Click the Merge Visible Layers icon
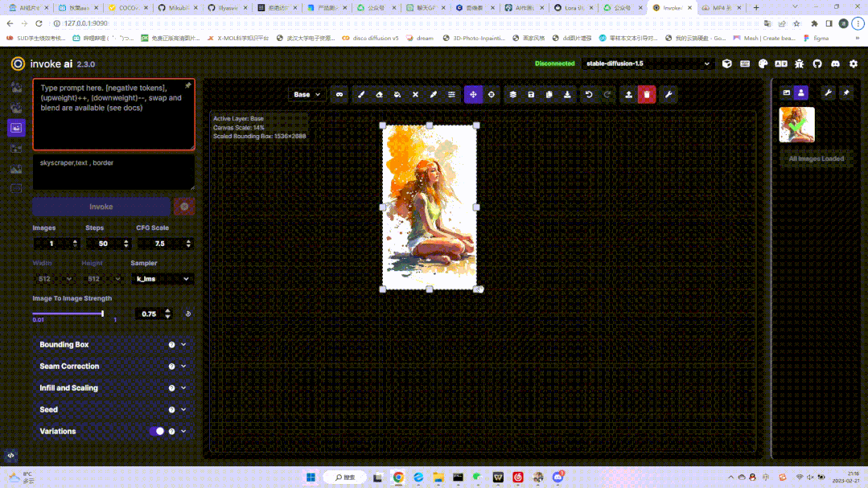The width and height of the screenshot is (868, 488). 513,94
